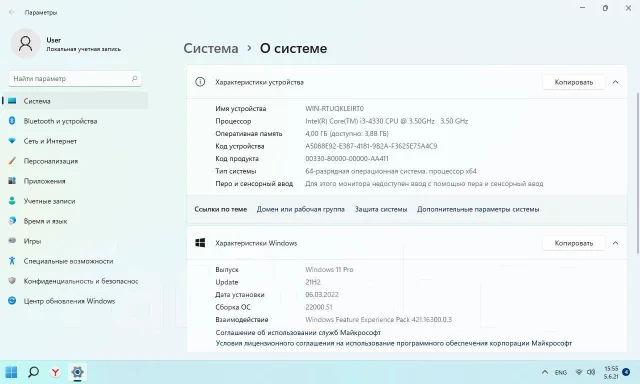
Task: Collapse the Характеристики устройства section
Action: click(615, 82)
